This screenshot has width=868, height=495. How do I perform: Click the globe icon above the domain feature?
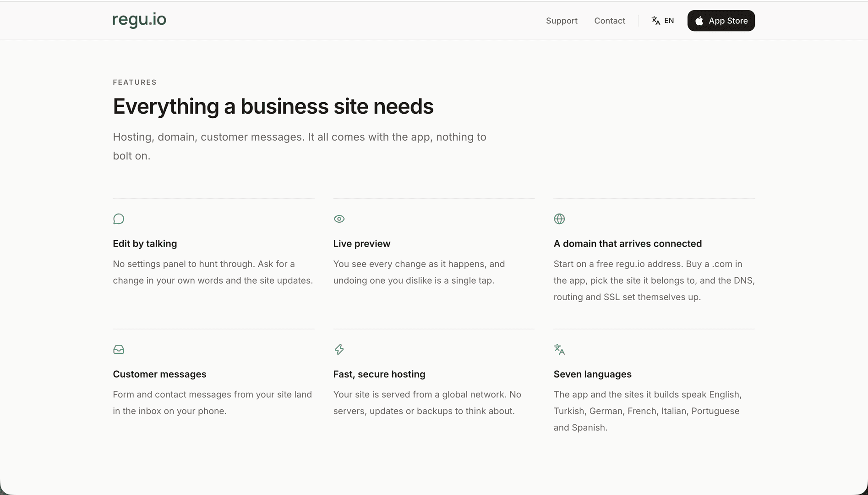click(559, 219)
